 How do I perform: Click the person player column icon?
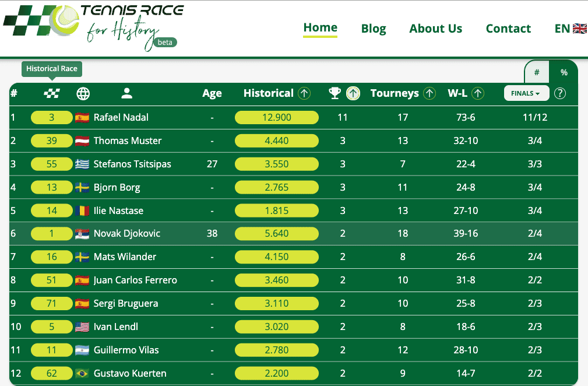127,93
